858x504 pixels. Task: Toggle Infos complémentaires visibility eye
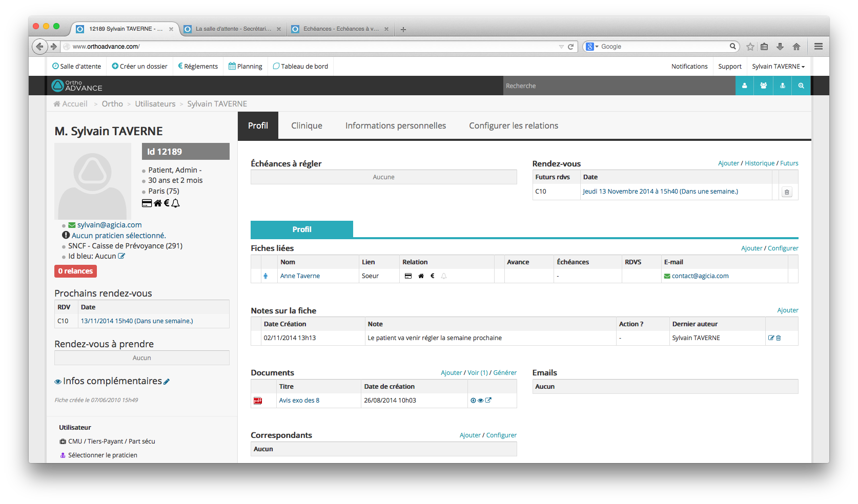coord(58,382)
